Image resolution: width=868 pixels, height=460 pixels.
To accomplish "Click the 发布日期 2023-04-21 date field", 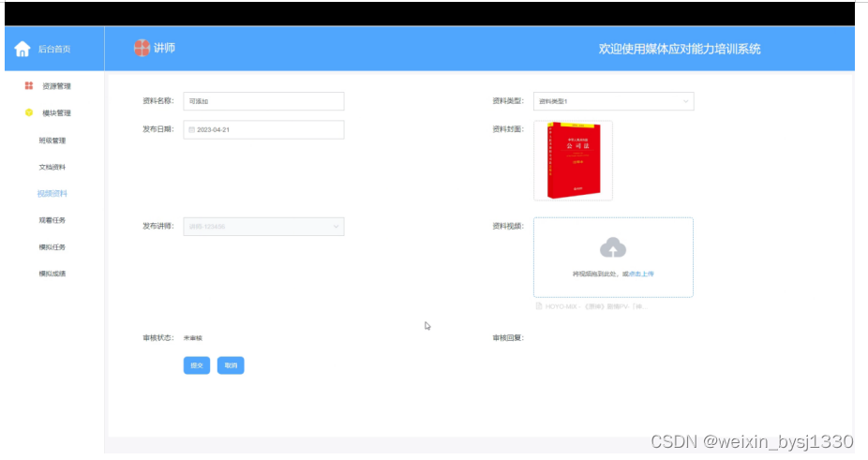I will (263, 129).
